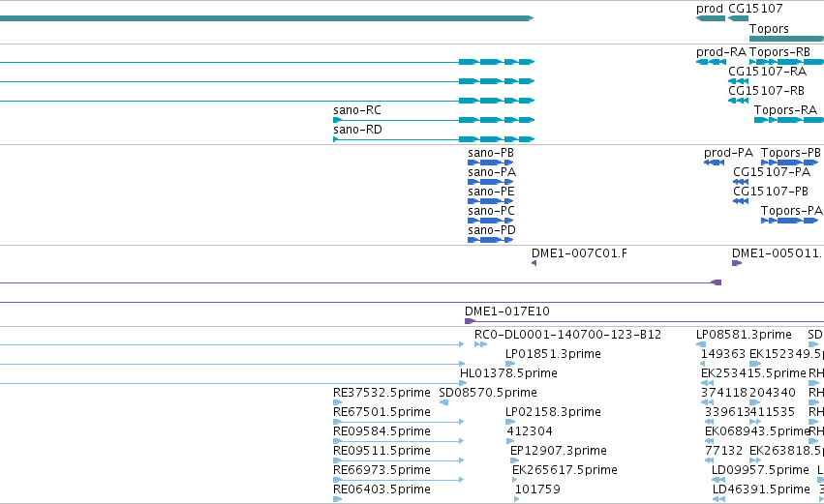Select the sano-RD transcript label
The width and height of the screenshot is (824, 504).
coord(357,130)
